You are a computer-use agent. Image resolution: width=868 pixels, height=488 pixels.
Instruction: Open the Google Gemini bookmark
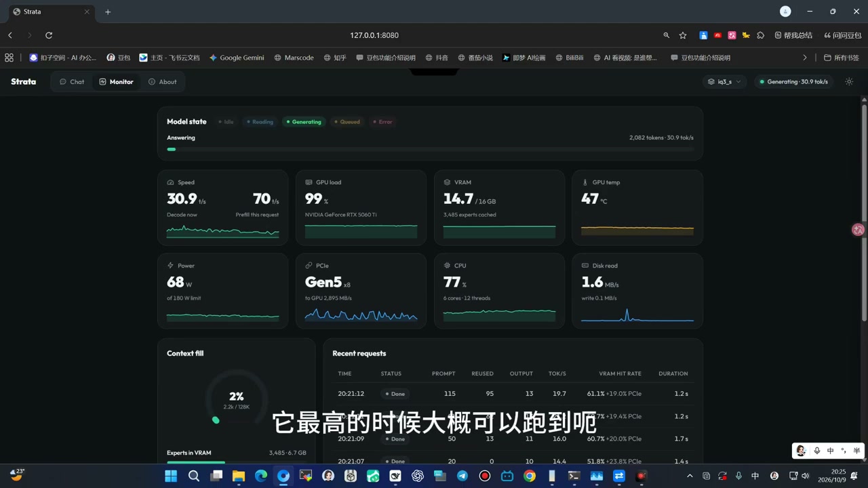tap(237, 58)
